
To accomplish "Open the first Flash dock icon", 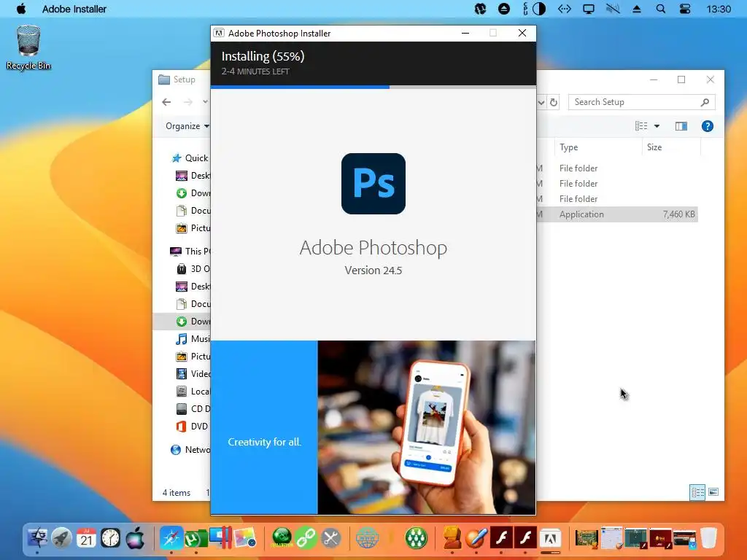I will [x=501, y=538].
